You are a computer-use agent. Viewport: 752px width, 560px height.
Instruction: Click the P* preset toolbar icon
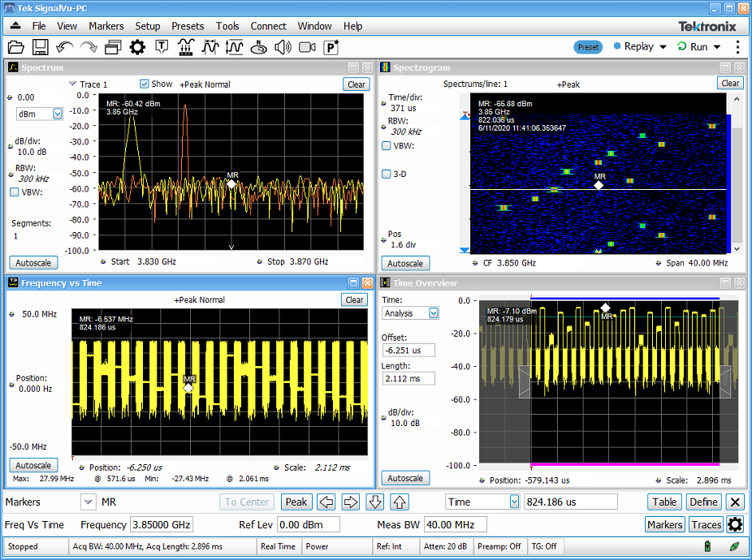pyautogui.click(x=330, y=47)
